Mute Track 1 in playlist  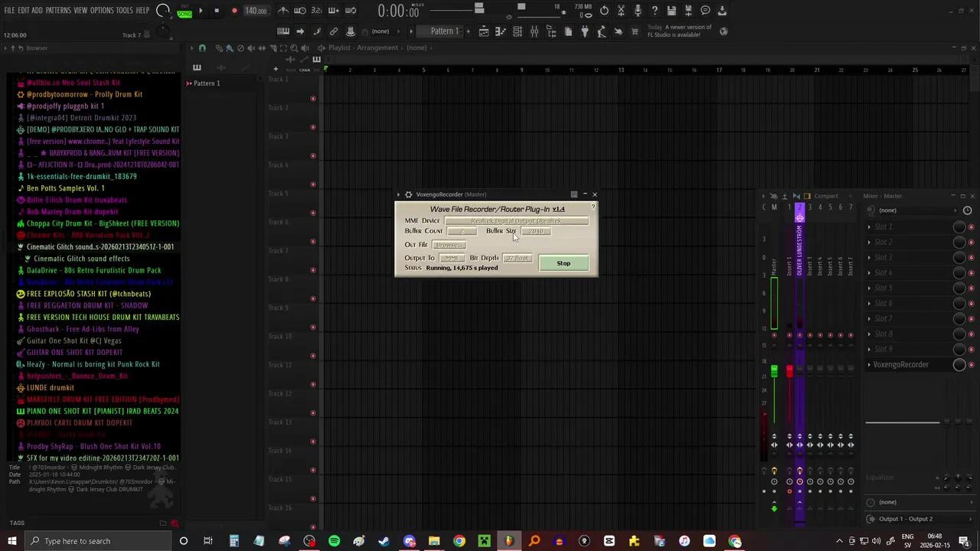pos(312,99)
